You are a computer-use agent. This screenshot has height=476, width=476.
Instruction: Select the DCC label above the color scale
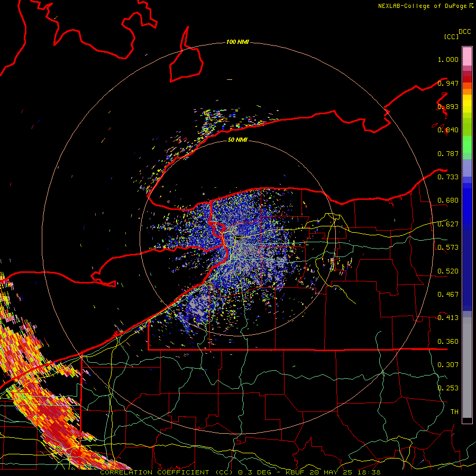click(x=465, y=32)
